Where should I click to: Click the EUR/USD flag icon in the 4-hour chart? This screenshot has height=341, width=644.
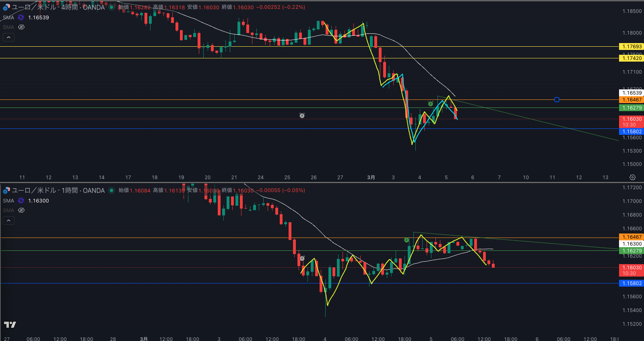pyautogui.click(x=6, y=7)
